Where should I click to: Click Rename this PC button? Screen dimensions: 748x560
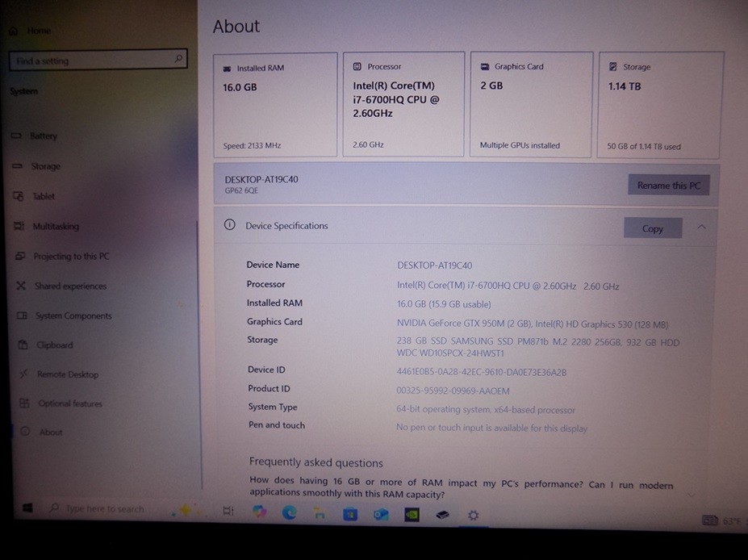click(x=668, y=185)
